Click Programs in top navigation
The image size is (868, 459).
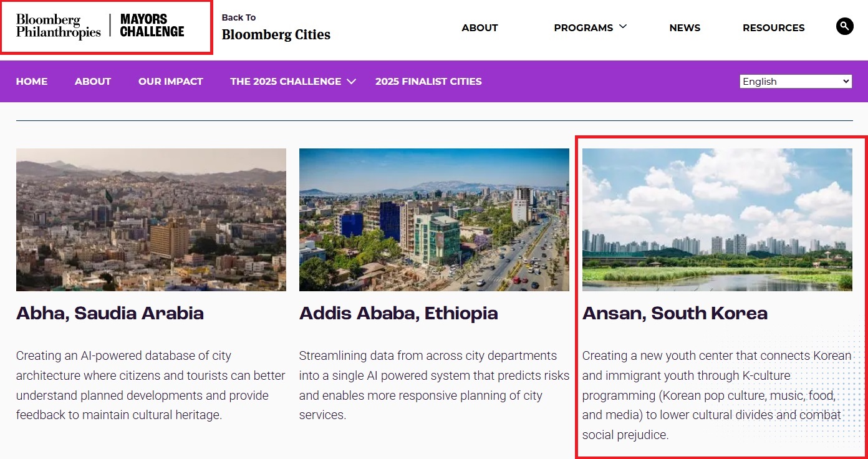click(x=583, y=28)
